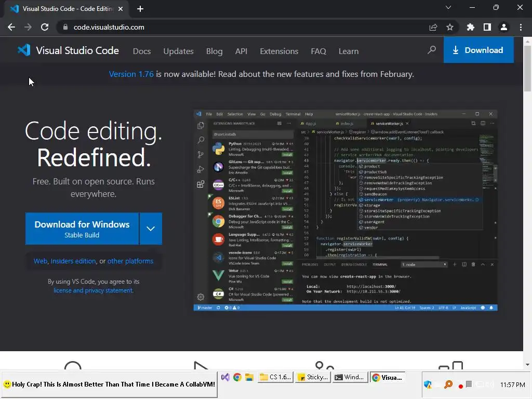This screenshot has width=532, height=399.
Task: Switch to the CS 1.6 taskbar window
Action: (x=275, y=377)
